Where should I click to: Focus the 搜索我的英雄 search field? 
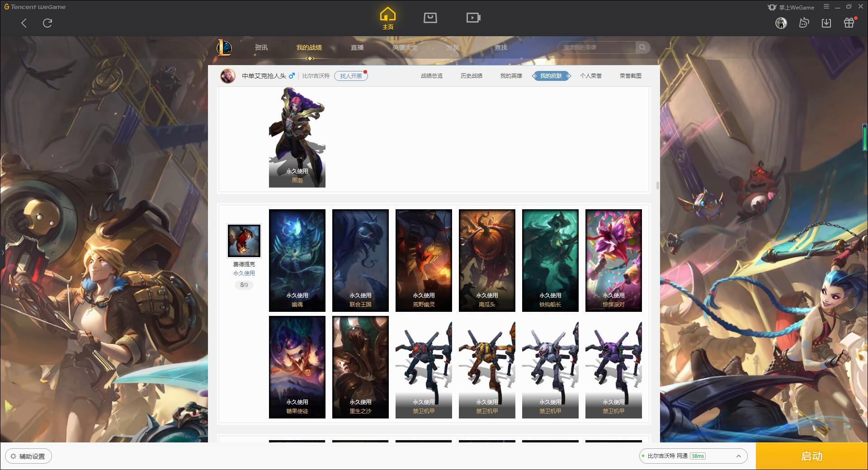(598, 47)
